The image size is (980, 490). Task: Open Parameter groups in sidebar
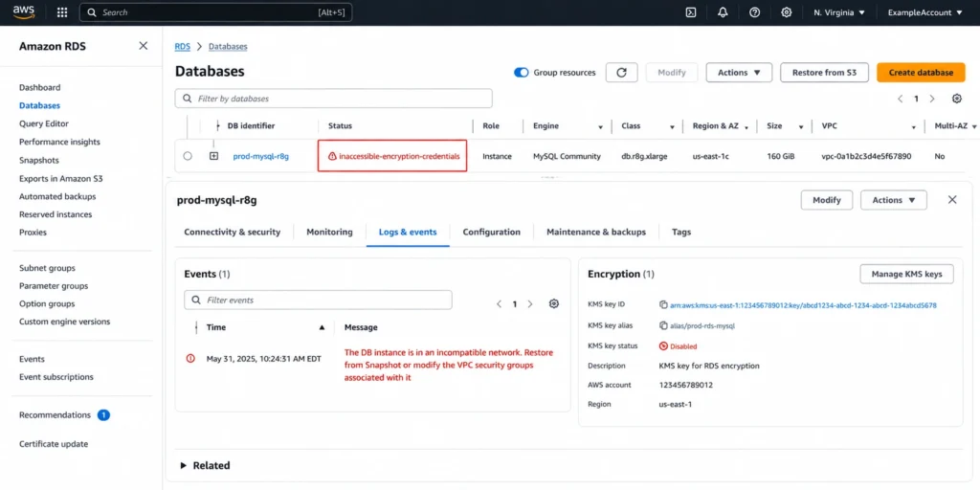54,285
